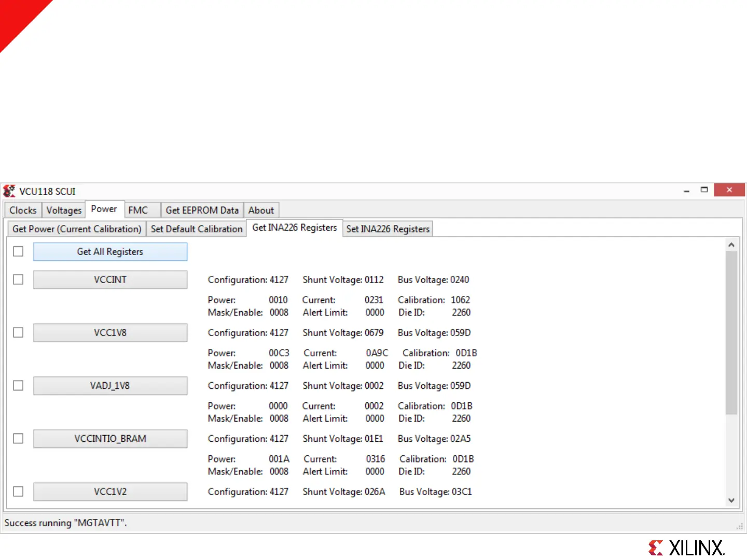Select the VCCINTIO_BRAM checkbox

click(18, 439)
